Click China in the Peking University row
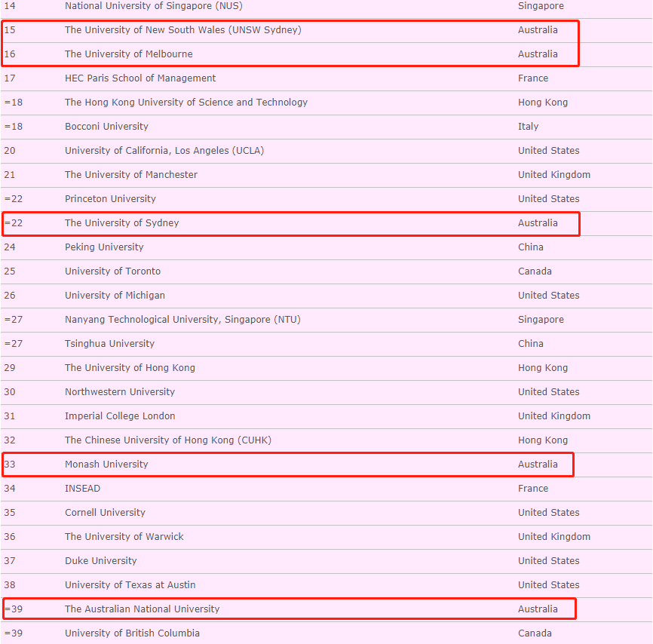The height and width of the screenshot is (644, 653). point(531,247)
